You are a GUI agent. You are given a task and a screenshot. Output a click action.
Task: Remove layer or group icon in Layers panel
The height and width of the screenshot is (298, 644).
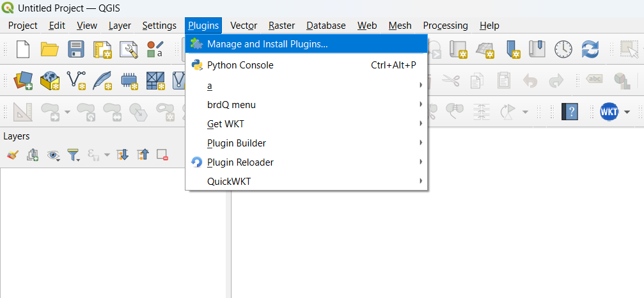pyautogui.click(x=162, y=155)
